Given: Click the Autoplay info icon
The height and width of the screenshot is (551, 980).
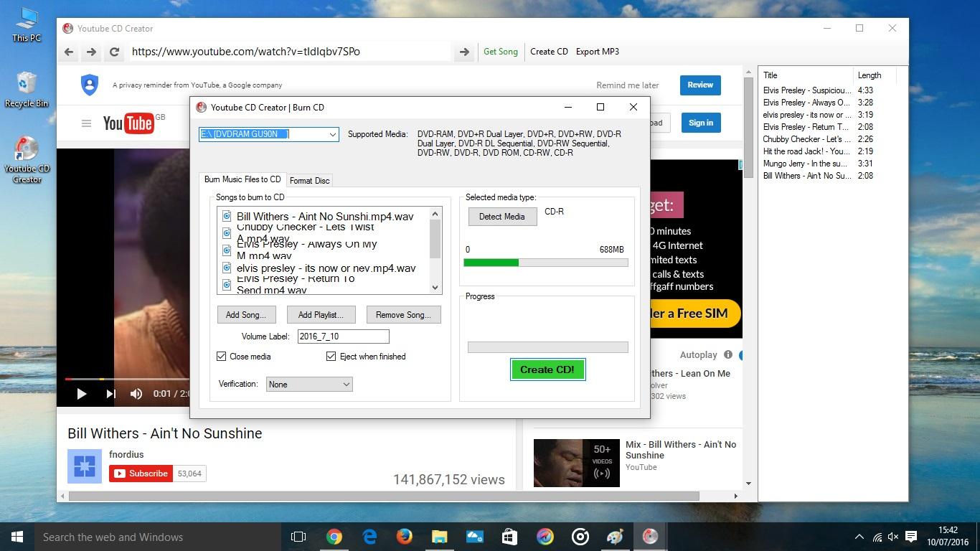Looking at the screenshot, I should (728, 354).
